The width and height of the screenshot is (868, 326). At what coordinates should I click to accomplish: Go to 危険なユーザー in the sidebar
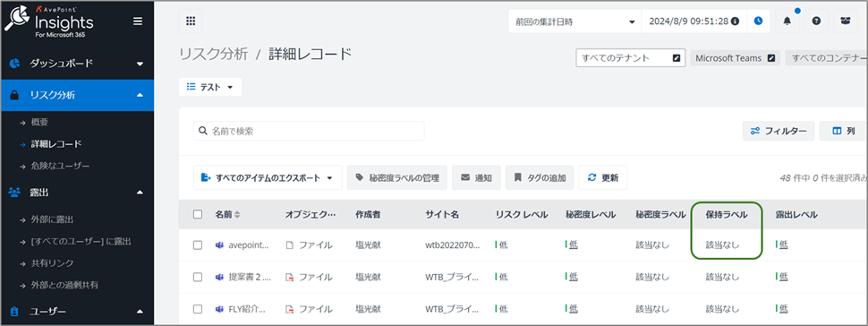[x=60, y=166]
